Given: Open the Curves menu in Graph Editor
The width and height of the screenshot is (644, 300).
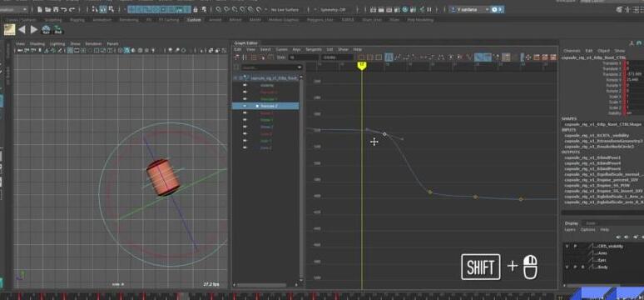Looking at the screenshot, I should click(281, 49).
